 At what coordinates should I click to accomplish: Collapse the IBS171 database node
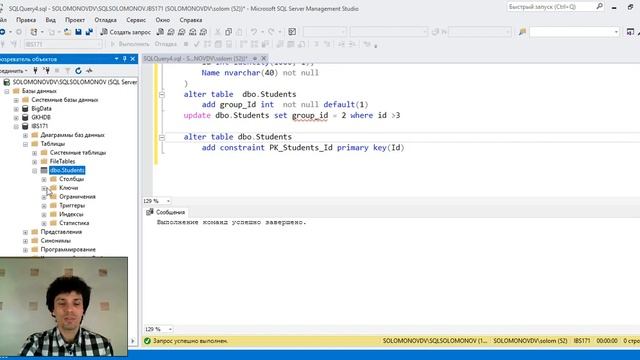pyautogui.click(x=16, y=127)
